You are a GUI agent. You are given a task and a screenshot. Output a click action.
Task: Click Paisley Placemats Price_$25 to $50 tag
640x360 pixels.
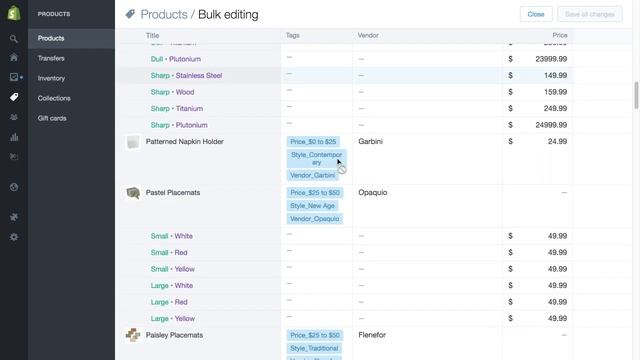click(315, 335)
